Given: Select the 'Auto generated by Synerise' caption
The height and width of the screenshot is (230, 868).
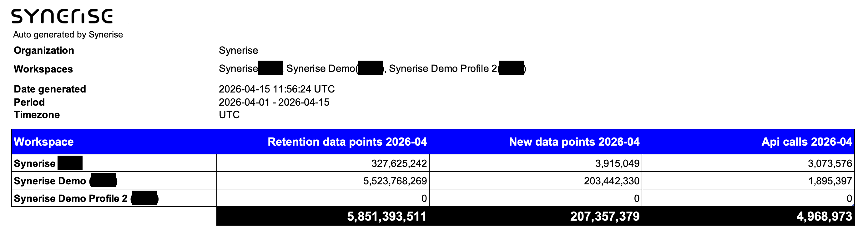Looking at the screenshot, I should pyautogui.click(x=68, y=35).
